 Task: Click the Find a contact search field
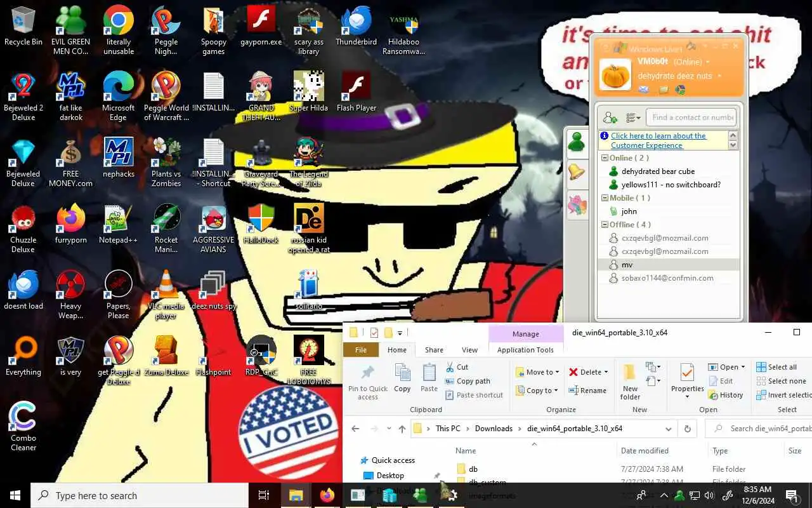(693, 117)
